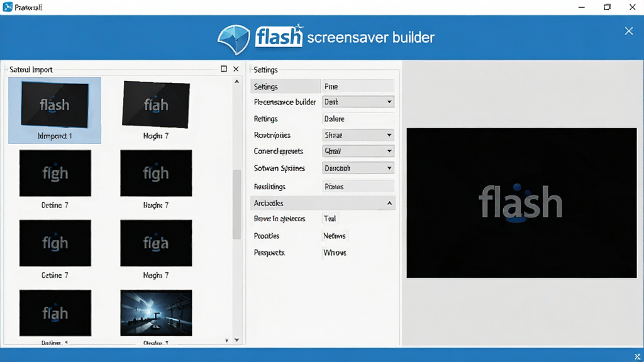Open the 'Shaat' dropdown
Viewport: 644px width, 362px height.
pyautogui.click(x=358, y=135)
